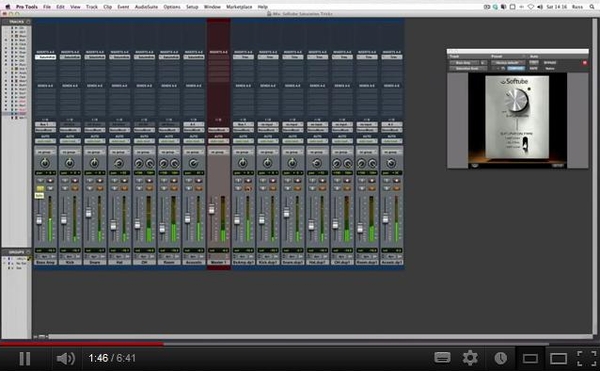Click the Hat pan knob

click(x=119, y=163)
